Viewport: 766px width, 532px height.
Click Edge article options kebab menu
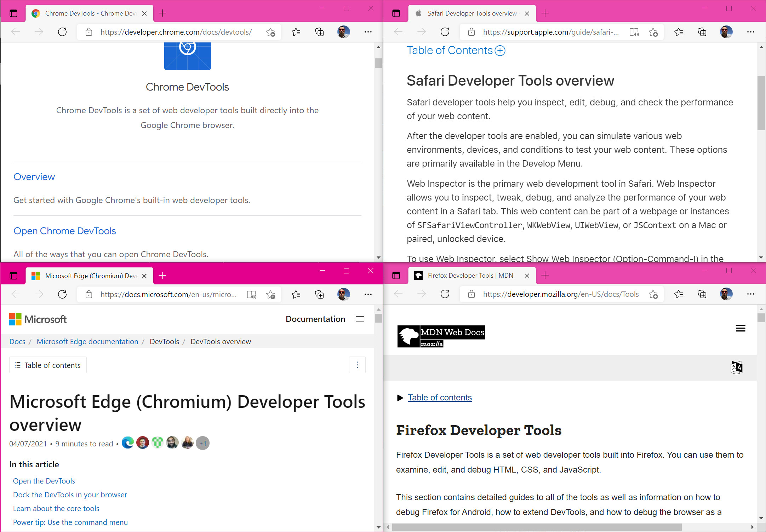357,365
